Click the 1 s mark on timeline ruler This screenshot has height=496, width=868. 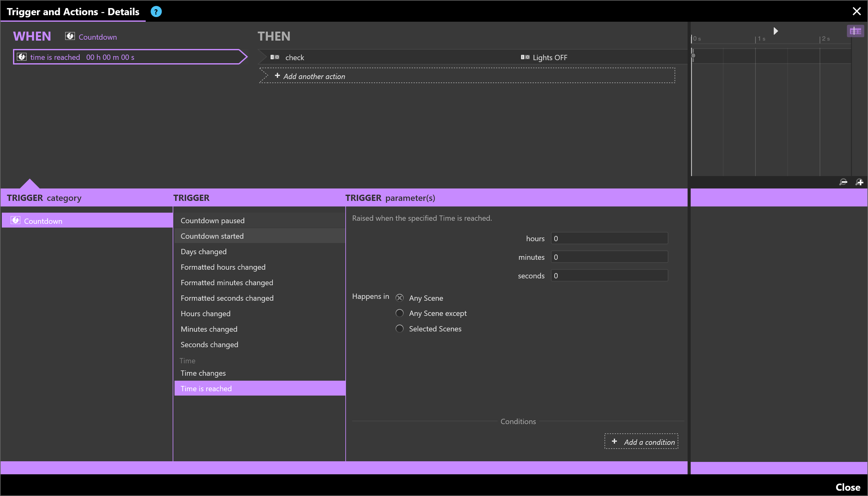coord(761,39)
